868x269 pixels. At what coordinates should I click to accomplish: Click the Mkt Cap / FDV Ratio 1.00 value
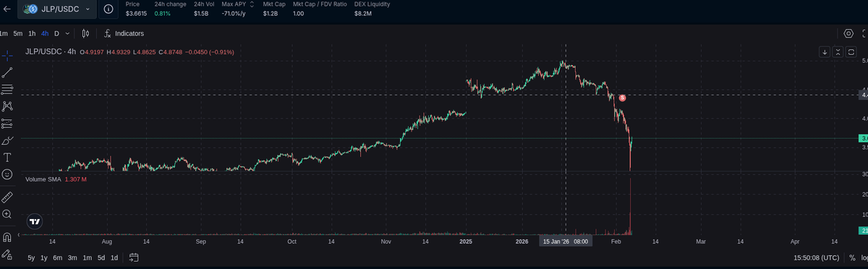coord(298,14)
